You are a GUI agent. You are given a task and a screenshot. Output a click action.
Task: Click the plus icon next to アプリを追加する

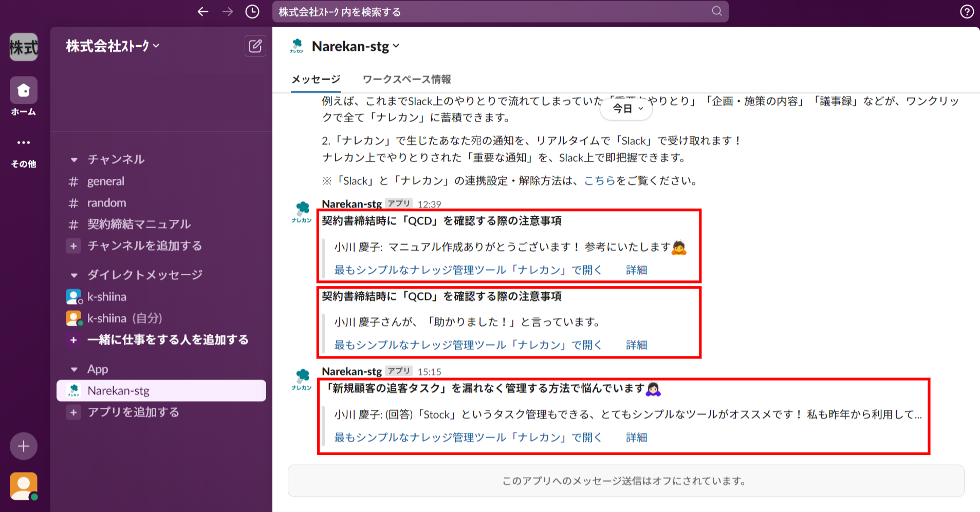click(x=73, y=412)
